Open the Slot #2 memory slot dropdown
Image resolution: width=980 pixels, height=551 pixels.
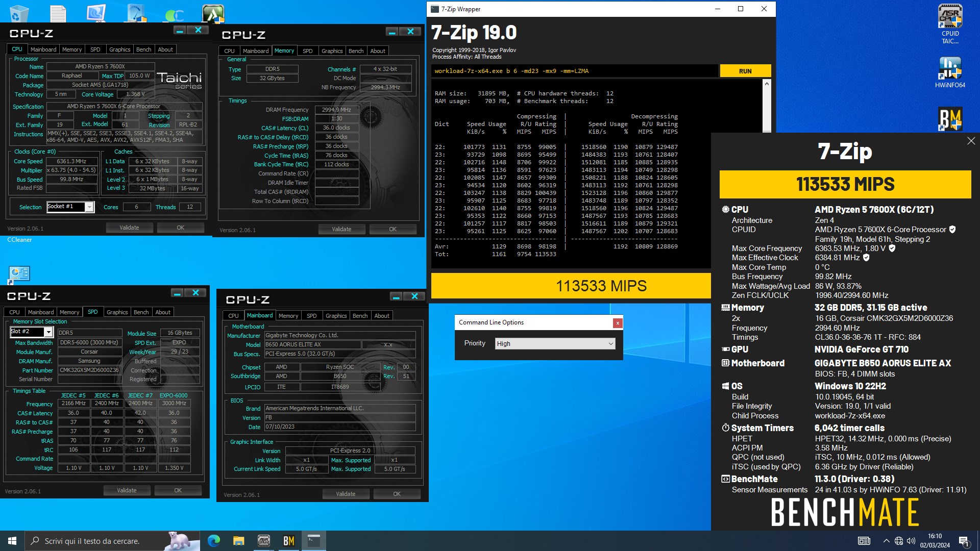click(x=32, y=332)
